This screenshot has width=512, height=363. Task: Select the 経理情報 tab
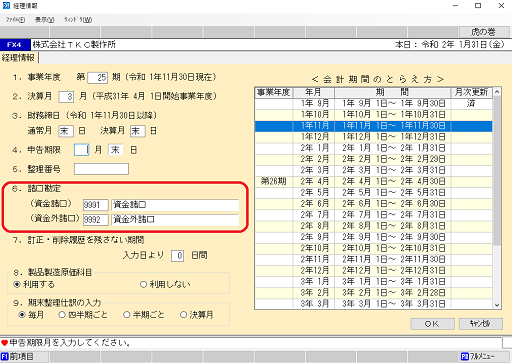point(18,58)
